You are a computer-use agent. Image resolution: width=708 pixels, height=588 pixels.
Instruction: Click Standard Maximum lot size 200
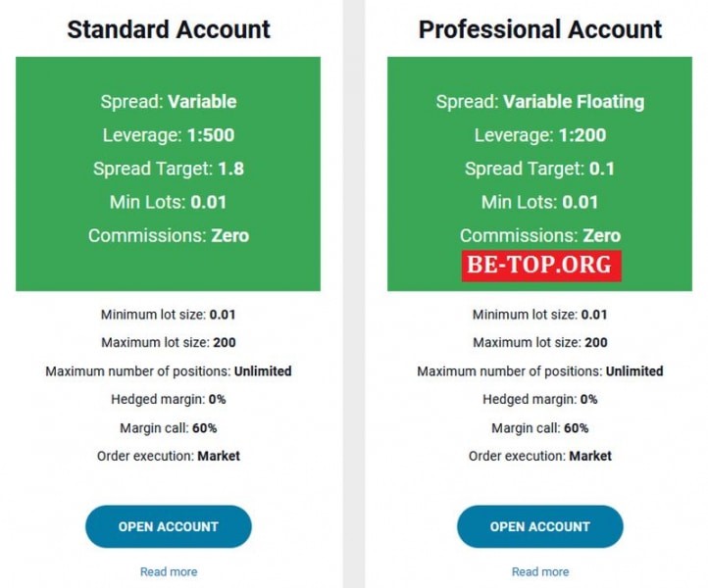click(169, 343)
